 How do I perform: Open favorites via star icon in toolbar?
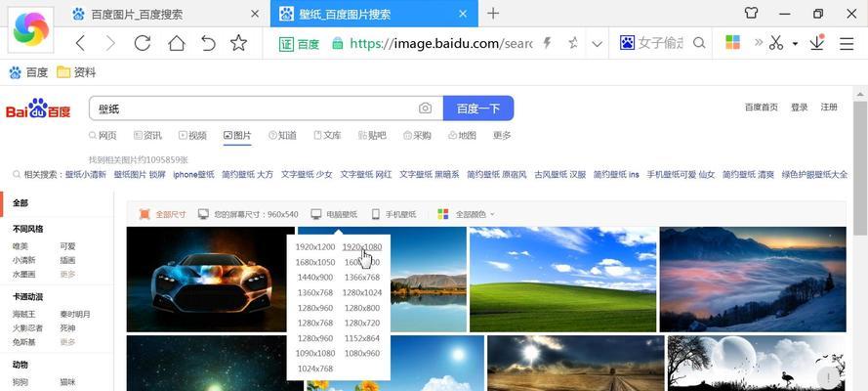click(238, 43)
